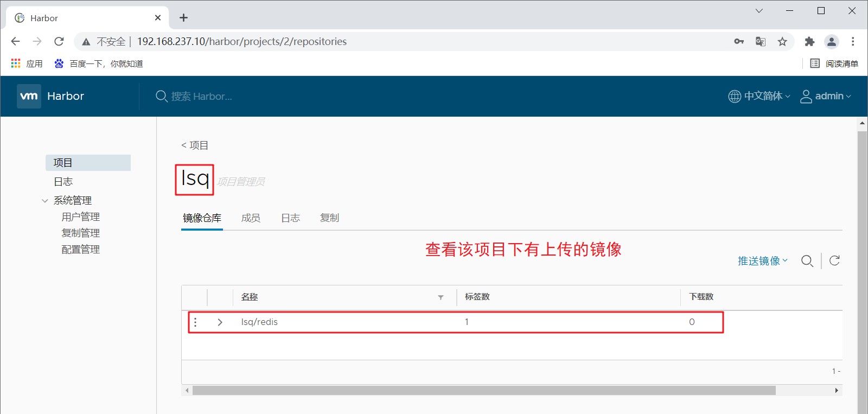
Task: Click the tag count '1' cell
Action: pyautogui.click(x=467, y=322)
